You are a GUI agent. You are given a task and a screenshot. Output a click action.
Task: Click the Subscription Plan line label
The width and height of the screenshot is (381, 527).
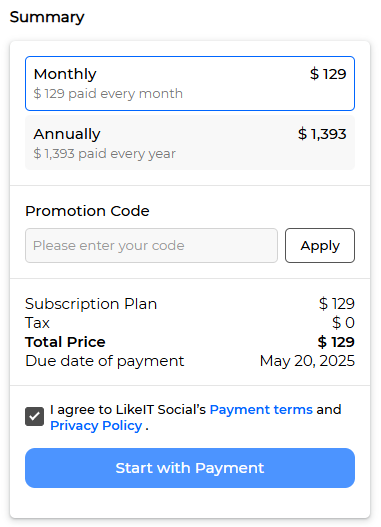click(x=91, y=304)
